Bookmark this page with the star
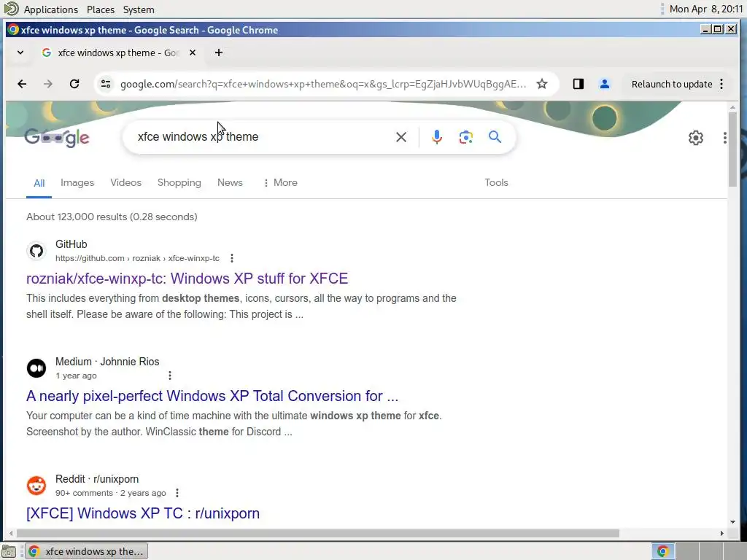The image size is (747, 560). [542, 85]
